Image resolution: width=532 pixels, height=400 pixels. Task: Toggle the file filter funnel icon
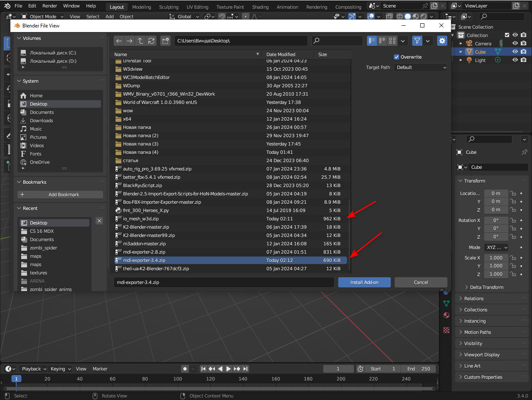coord(417,41)
